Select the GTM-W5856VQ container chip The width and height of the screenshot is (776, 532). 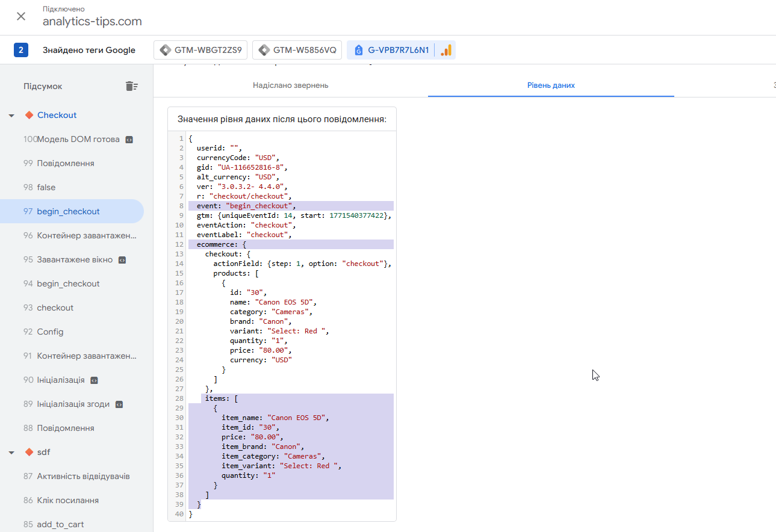pos(297,50)
